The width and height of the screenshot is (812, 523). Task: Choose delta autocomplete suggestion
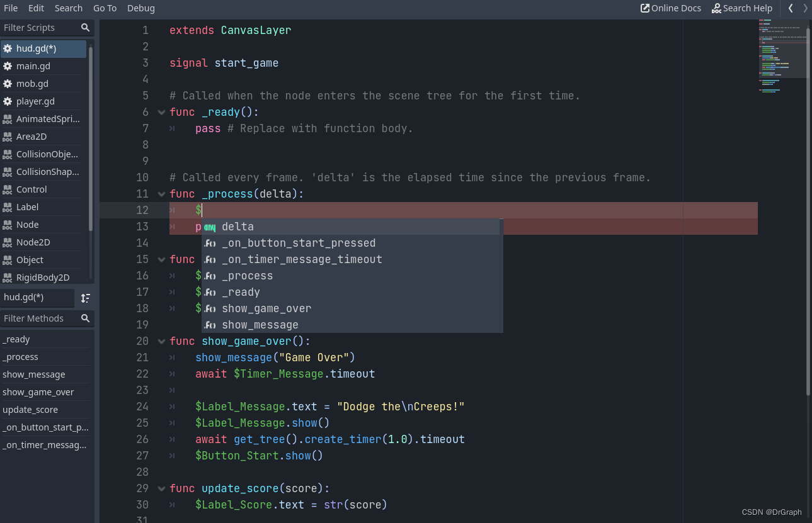(351, 227)
